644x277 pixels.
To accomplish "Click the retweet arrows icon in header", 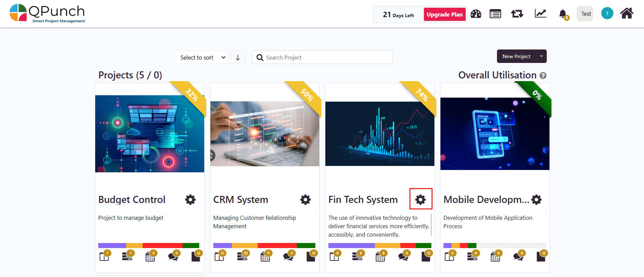I will (517, 14).
